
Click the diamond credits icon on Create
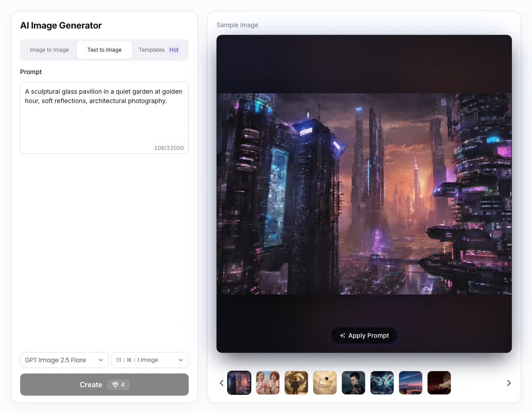(115, 385)
